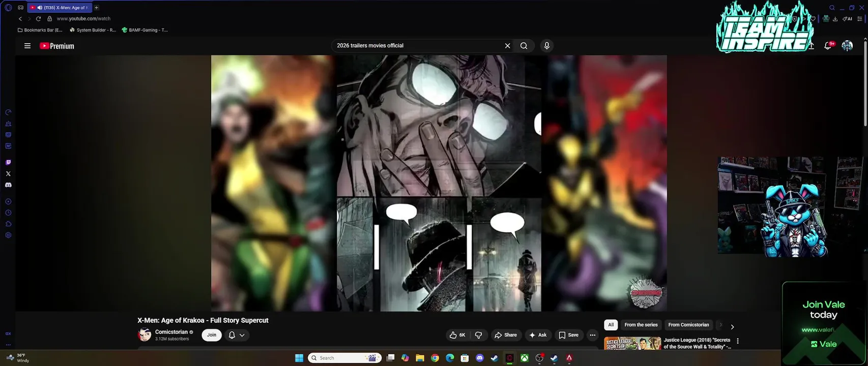The height and width of the screenshot is (366, 868).
Task: Click the Windows taskbar Search box
Action: (345, 358)
